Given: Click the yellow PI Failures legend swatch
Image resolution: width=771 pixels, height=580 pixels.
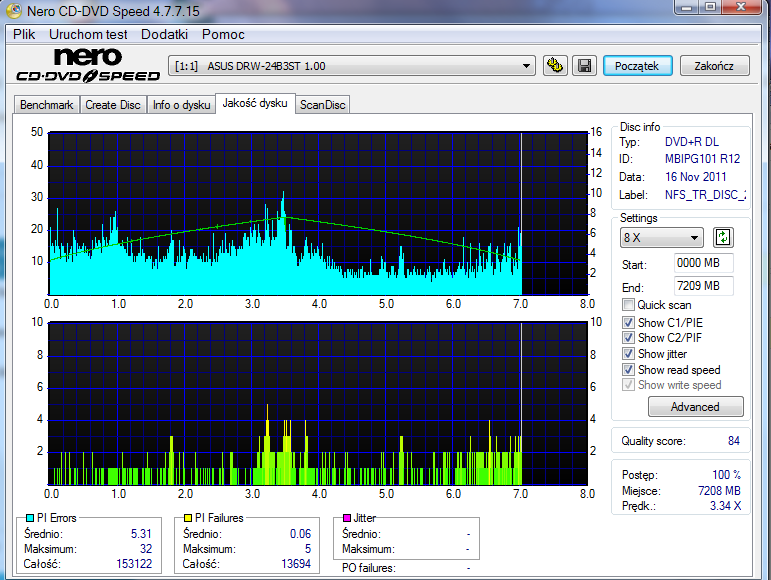Looking at the screenshot, I should (187, 518).
